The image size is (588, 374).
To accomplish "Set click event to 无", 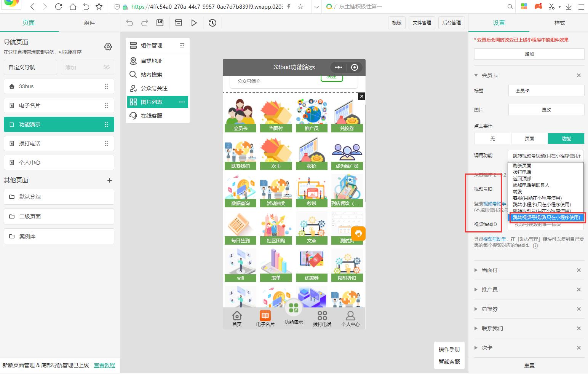I will [492, 138].
